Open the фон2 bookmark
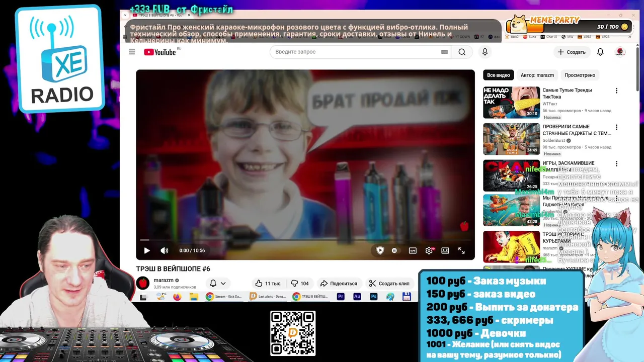Screen dimensions: 644x362 click(512, 37)
